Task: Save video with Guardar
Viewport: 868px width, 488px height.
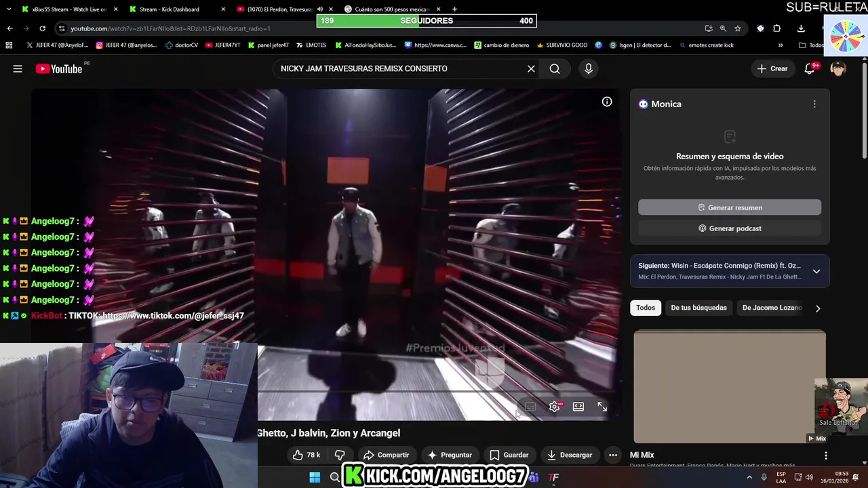Action: coord(509,455)
